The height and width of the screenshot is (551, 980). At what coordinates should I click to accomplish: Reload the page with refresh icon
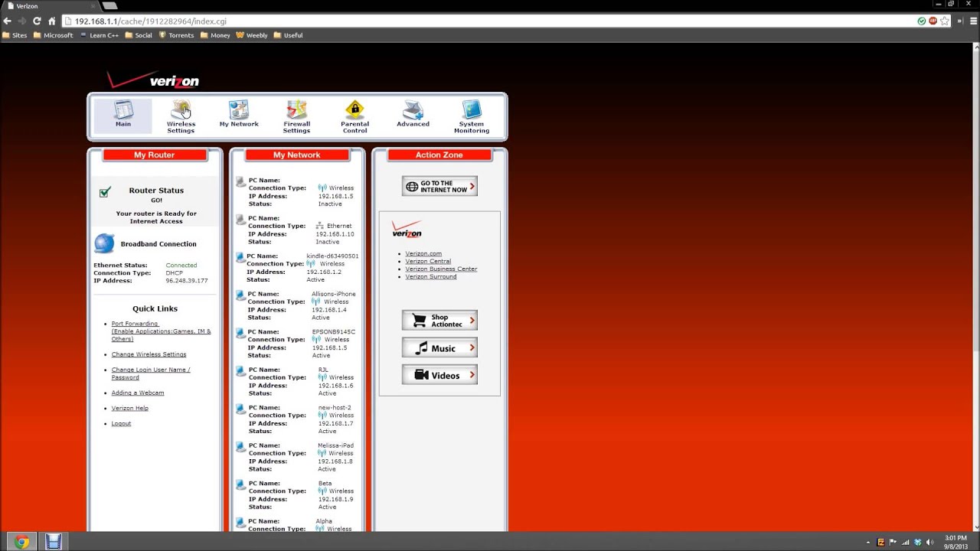coord(37,21)
